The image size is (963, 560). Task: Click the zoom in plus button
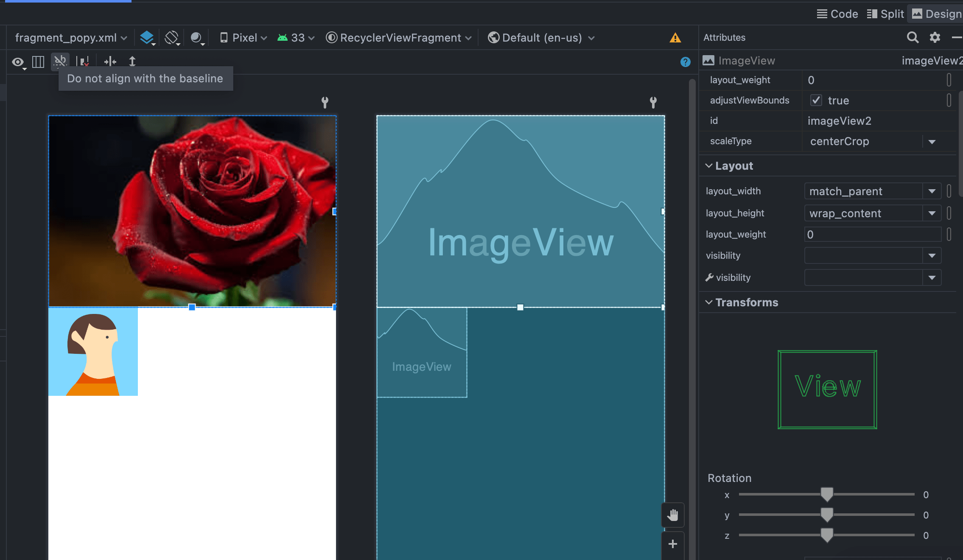(672, 544)
